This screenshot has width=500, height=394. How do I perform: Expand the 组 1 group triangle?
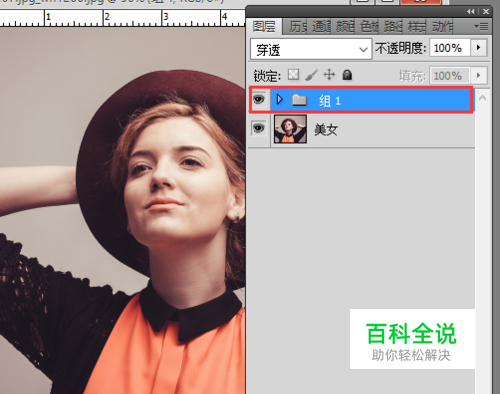(280, 99)
